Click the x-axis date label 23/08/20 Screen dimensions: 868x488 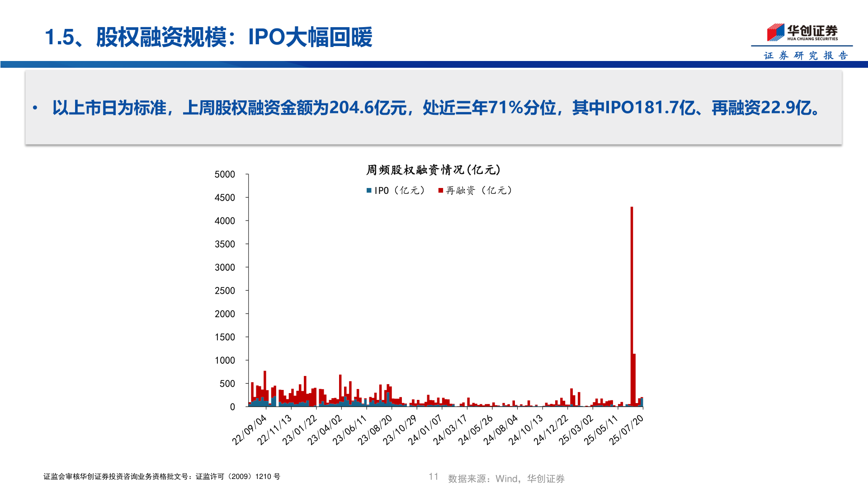(x=375, y=430)
